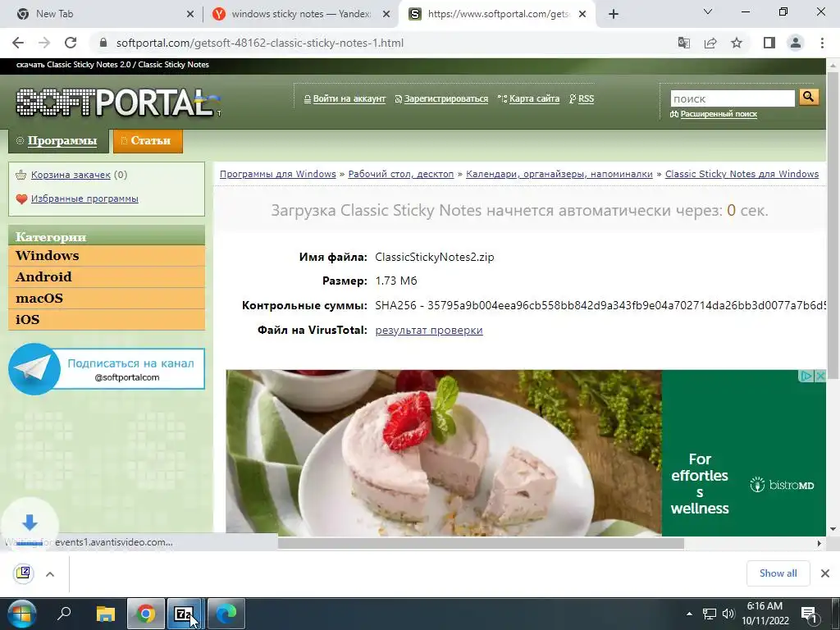Open 7-Zip from the taskbar
This screenshot has width=840, height=630.
click(184, 614)
